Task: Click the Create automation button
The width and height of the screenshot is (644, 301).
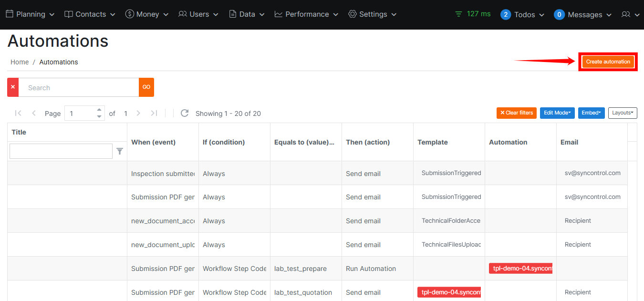Action: point(608,62)
